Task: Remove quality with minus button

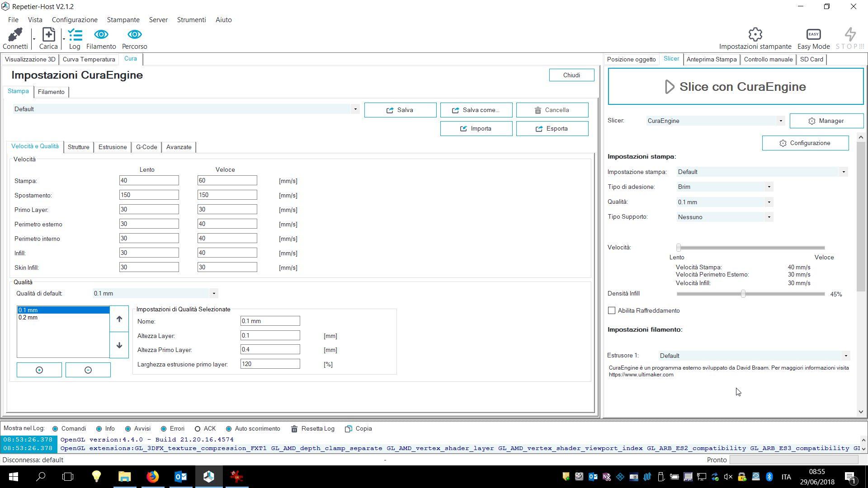Action: [x=88, y=370]
